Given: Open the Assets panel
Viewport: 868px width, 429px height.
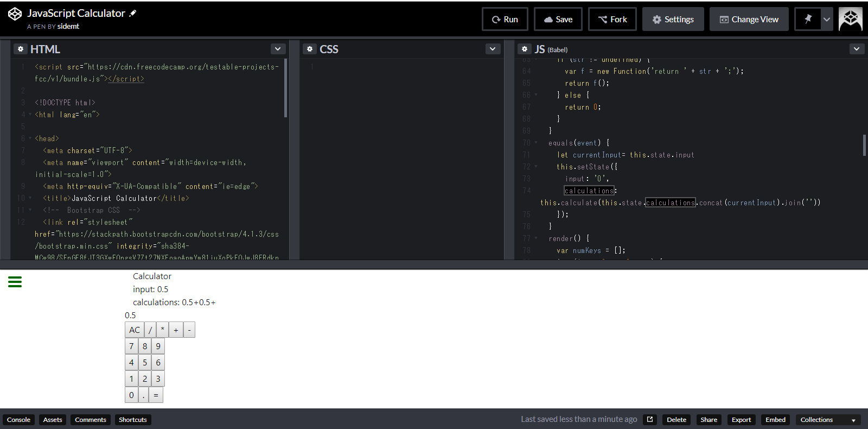Looking at the screenshot, I should click(x=53, y=420).
